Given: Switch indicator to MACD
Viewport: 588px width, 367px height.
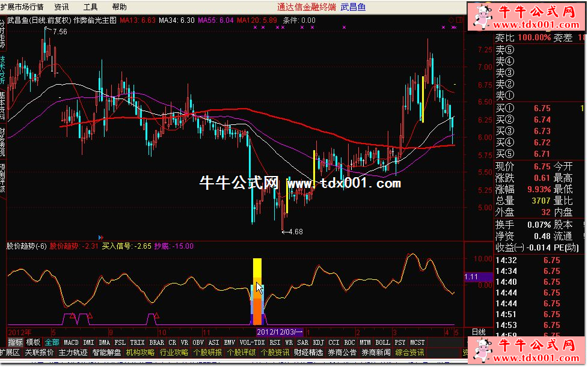Looking at the screenshot, I should [x=71, y=342].
